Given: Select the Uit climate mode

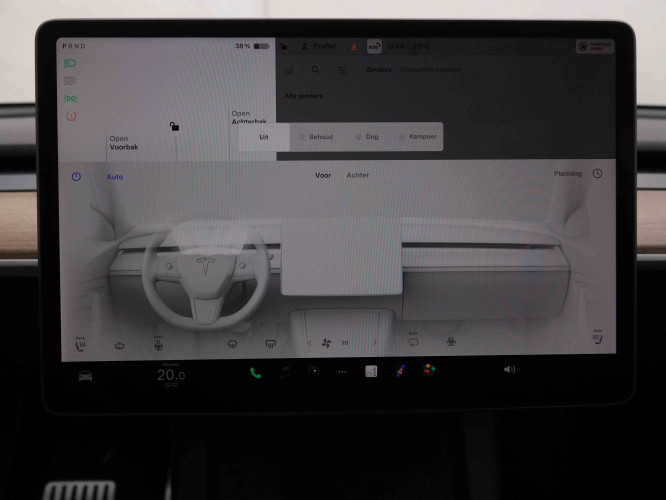Looking at the screenshot, I should click(x=264, y=137).
